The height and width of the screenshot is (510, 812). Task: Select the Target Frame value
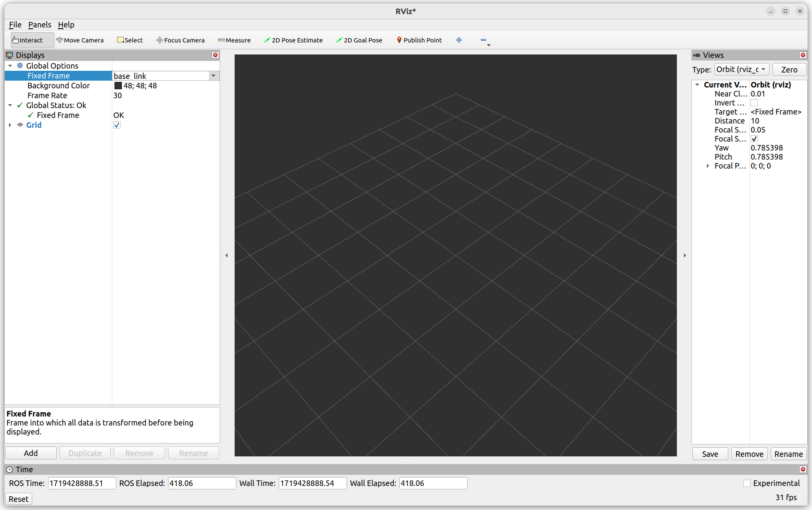[x=776, y=112]
